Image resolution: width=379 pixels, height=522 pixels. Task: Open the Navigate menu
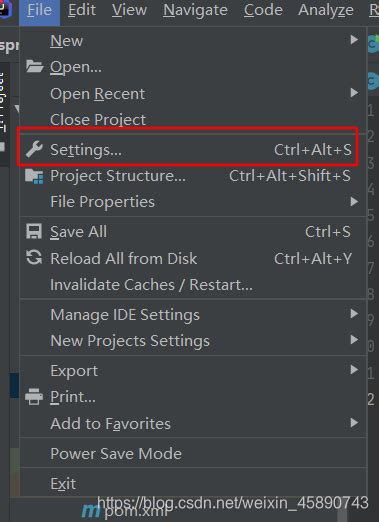click(195, 10)
